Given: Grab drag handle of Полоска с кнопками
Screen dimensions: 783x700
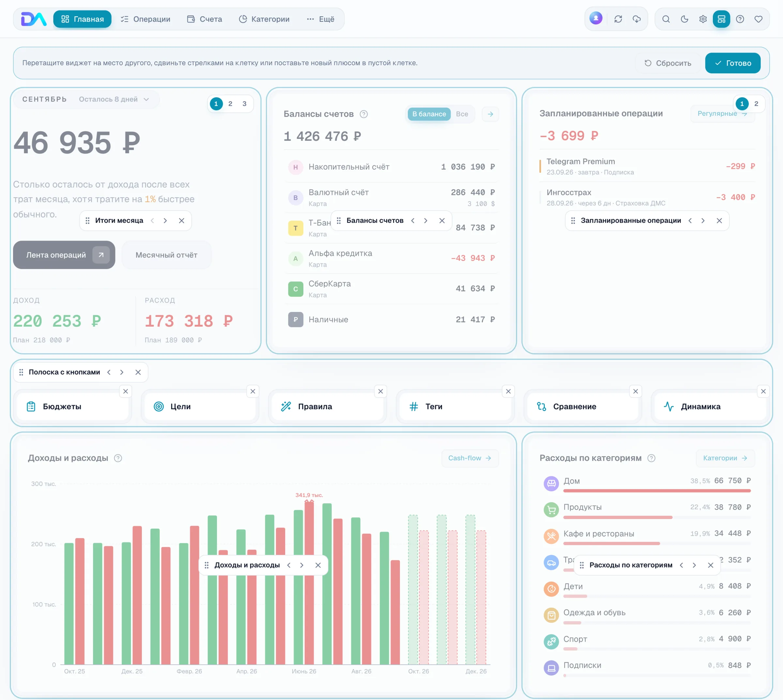Looking at the screenshot, I should pyautogui.click(x=21, y=372).
